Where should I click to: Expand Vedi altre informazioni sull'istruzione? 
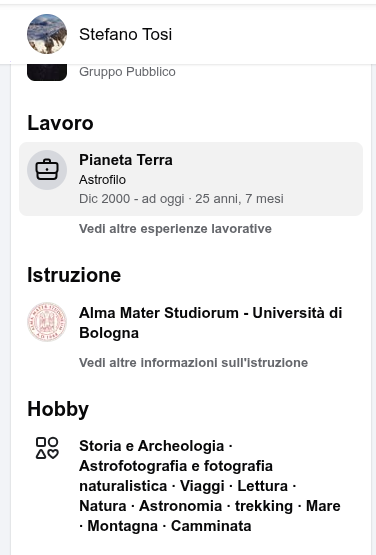point(193,363)
